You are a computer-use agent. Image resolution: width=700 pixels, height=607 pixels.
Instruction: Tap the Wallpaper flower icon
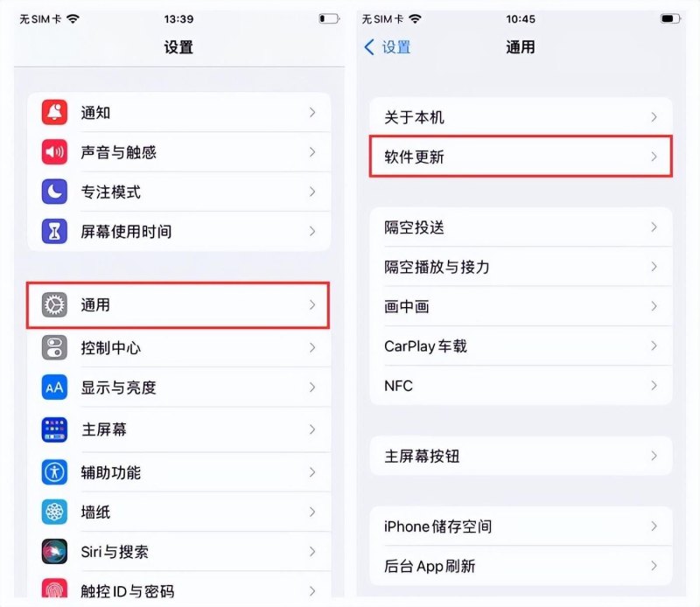tap(54, 512)
